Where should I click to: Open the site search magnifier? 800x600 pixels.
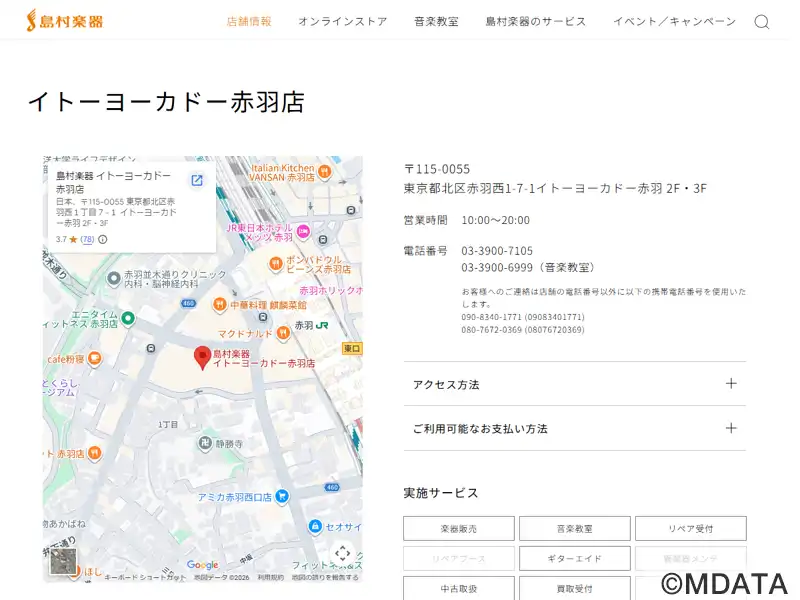(761, 22)
